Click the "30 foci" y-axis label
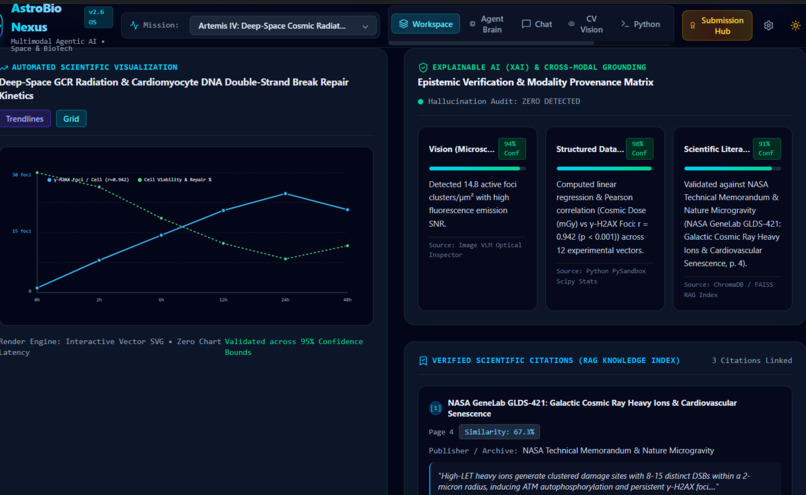This screenshot has height=495, width=806. tap(22, 175)
